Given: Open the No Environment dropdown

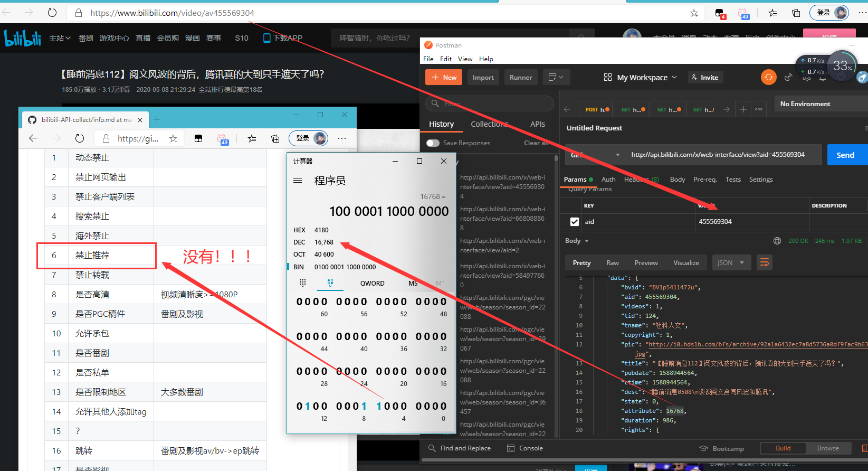Looking at the screenshot, I should pos(821,104).
